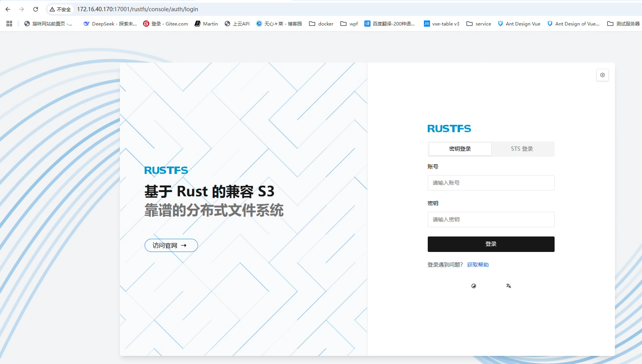Click the RUSTFS logo on the left banner
This screenshot has width=642, height=364.
[x=166, y=170]
